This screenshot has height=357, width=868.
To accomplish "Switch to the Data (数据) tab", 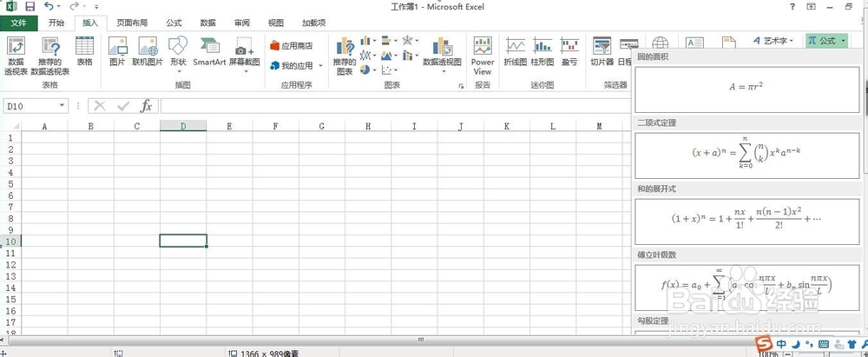I will (208, 23).
